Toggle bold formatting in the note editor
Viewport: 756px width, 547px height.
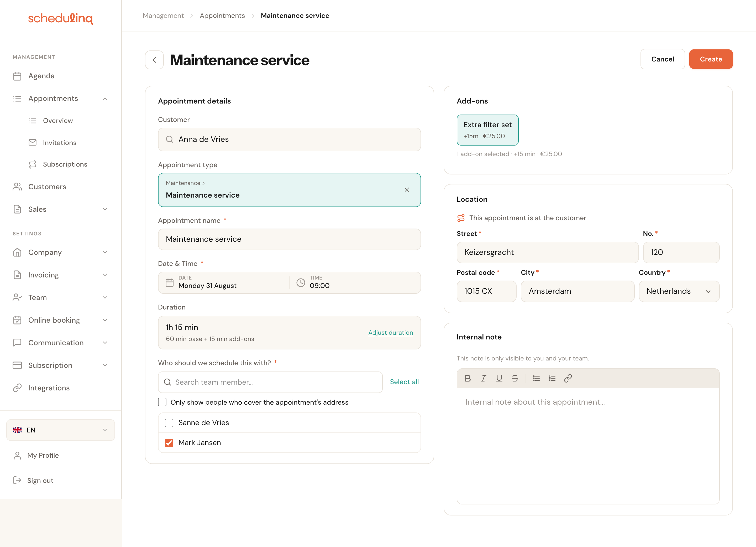point(468,378)
